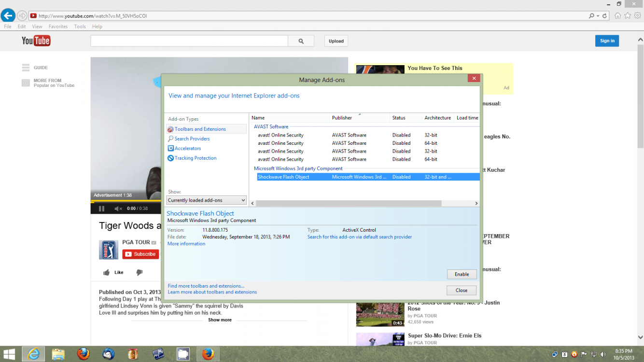Click the add-on list scroll right arrow
The height and width of the screenshot is (362, 644).
coord(476,204)
